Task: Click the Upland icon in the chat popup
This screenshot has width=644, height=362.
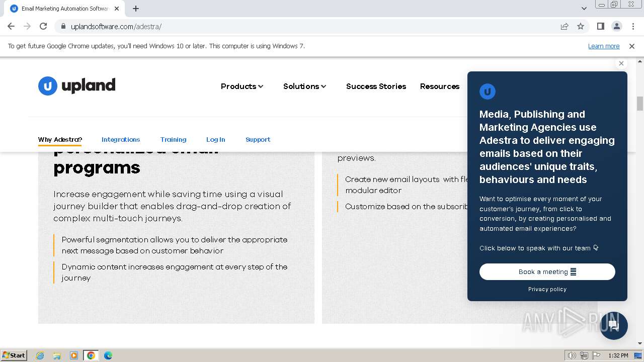Action: click(x=488, y=92)
